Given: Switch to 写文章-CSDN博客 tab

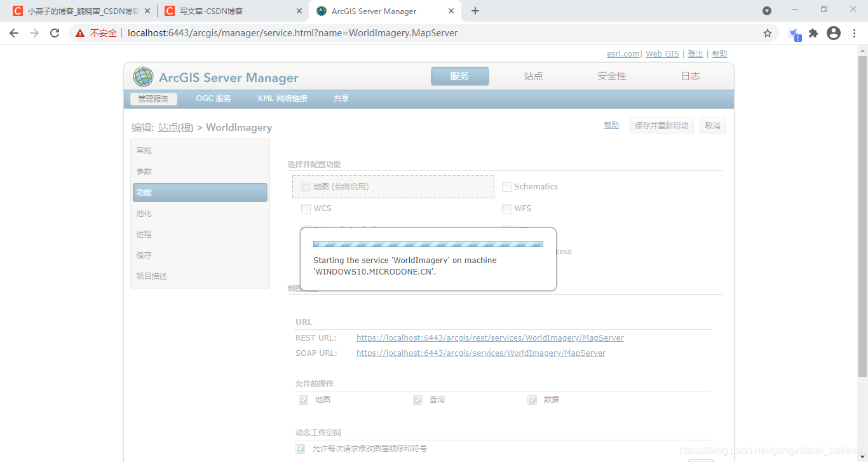Looking at the screenshot, I should tap(233, 11).
